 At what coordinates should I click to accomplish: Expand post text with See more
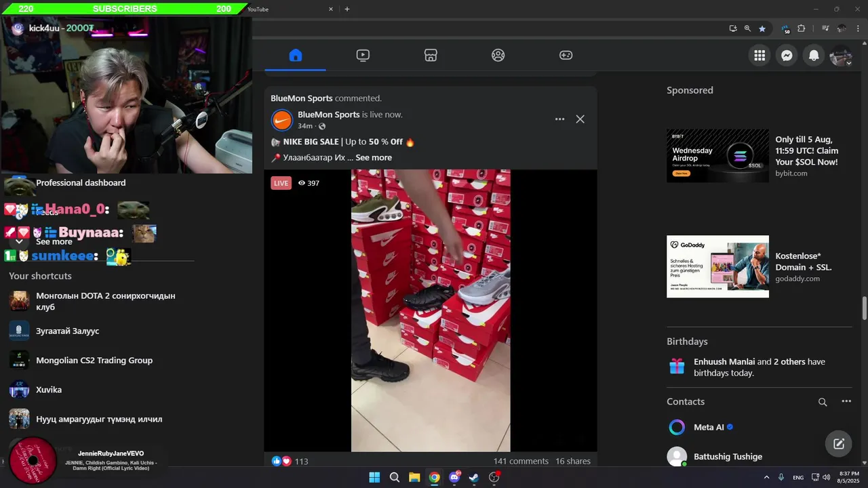click(x=374, y=157)
